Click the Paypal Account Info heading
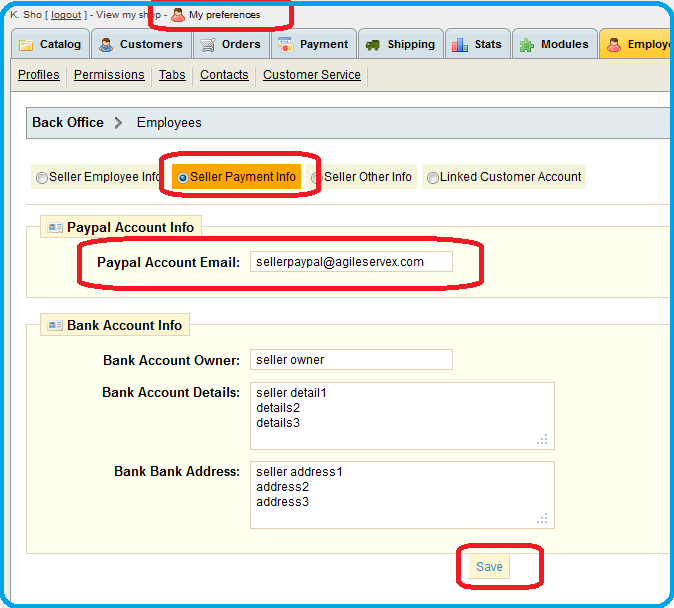 click(131, 227)
